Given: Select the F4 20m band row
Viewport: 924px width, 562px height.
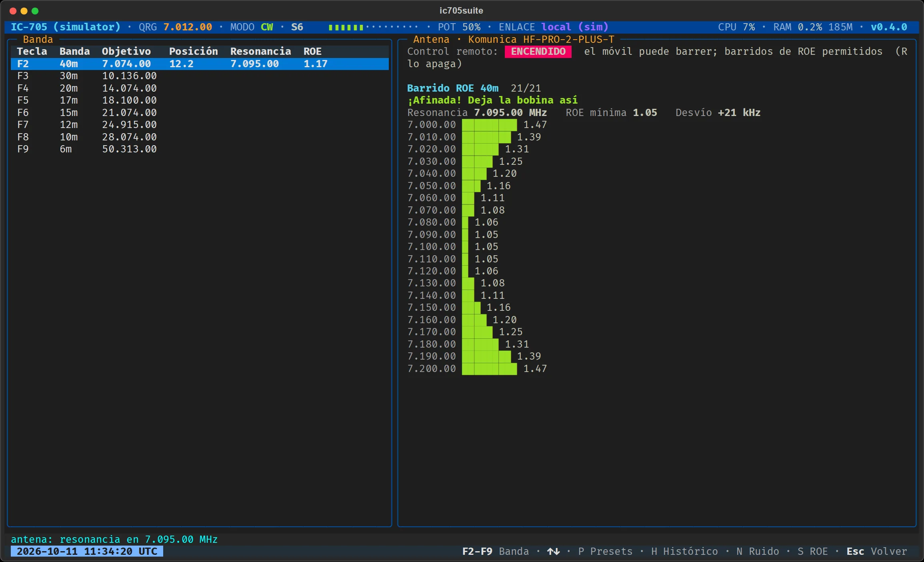Looking at the screenshot, I should tap(200, 88).
